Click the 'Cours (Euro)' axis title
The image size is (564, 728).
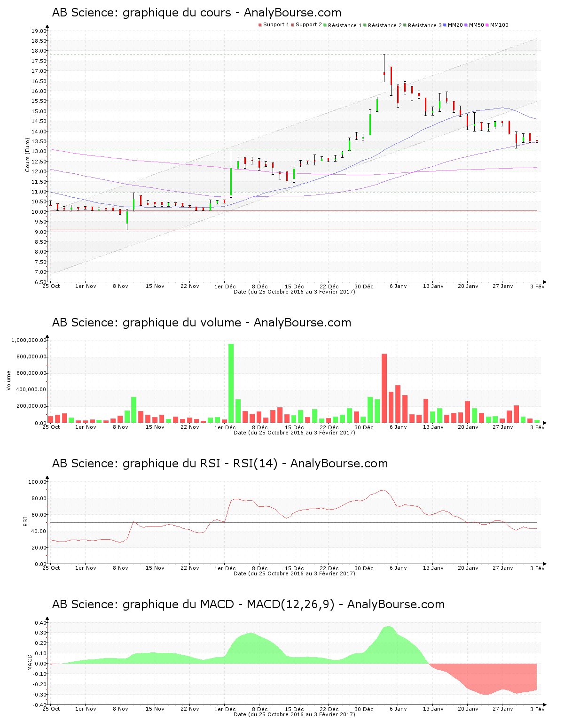[x=28, y=155]
